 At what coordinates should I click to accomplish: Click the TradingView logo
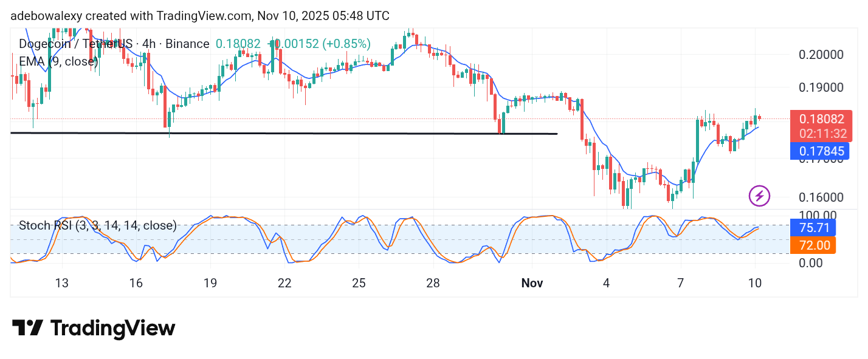point(94,329)
